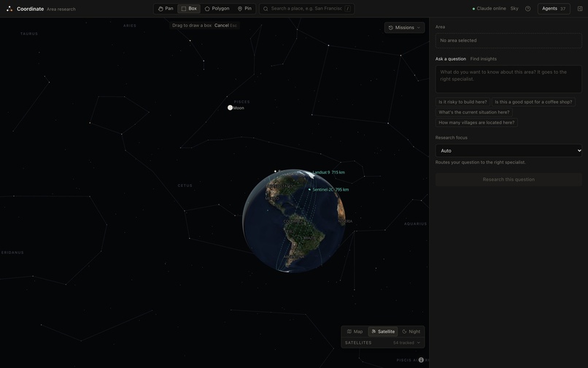Click the PISCES constellation label
The height and width of the screenshot is (368, 588).
(x=241, y=101)
